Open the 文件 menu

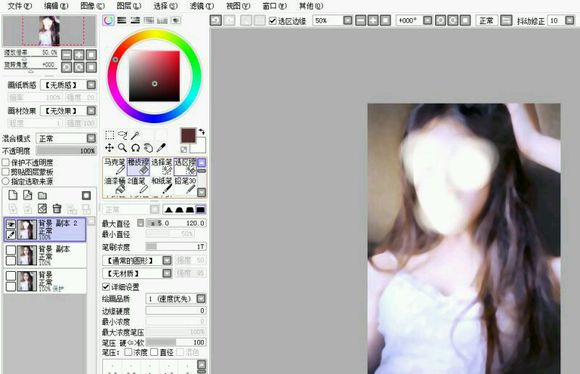tap(20, 6)
